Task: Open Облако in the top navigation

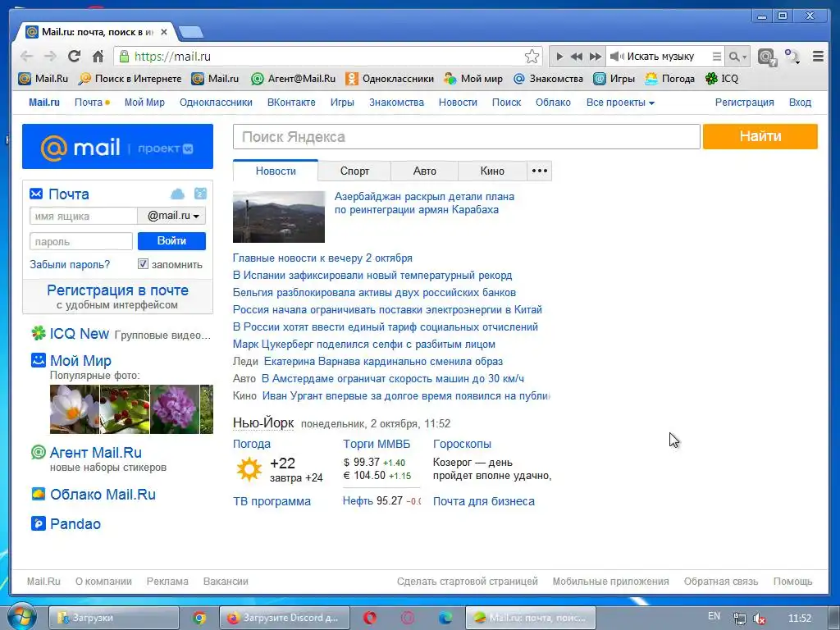Action: (553, 103)
